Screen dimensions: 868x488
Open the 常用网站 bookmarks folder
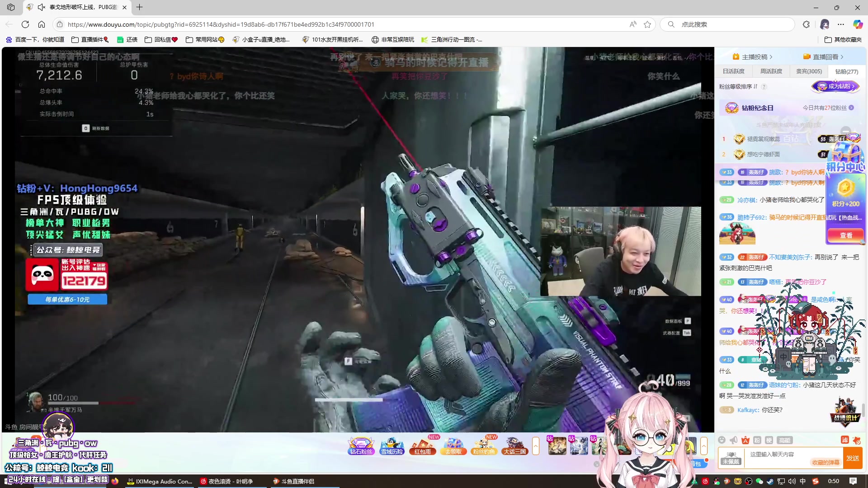[x=205, y=40]
